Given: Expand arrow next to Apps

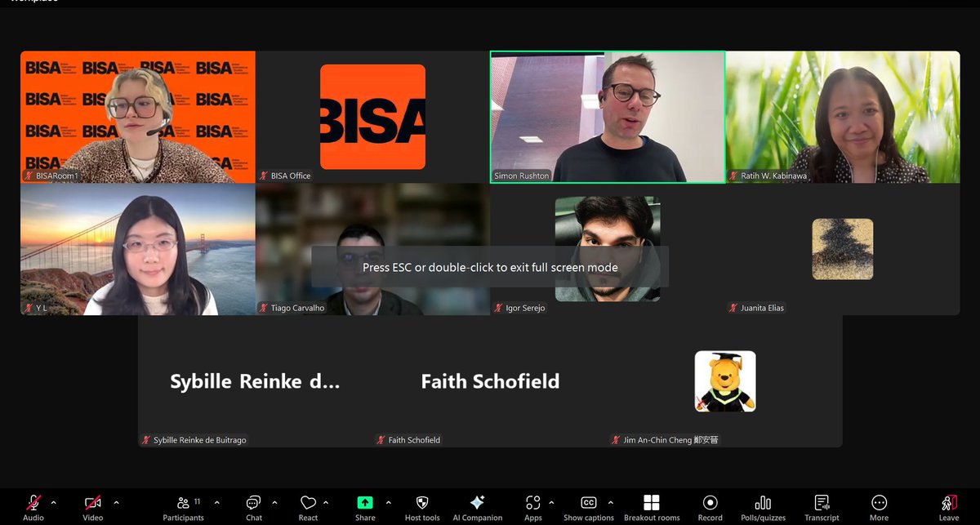Looking at the screenshot, I should point(551,502).
